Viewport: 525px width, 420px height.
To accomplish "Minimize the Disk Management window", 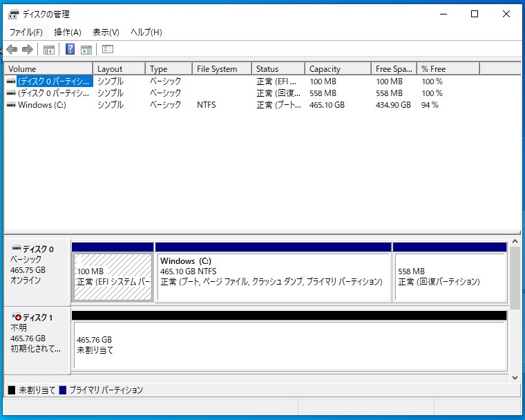I will pos(443,14).
